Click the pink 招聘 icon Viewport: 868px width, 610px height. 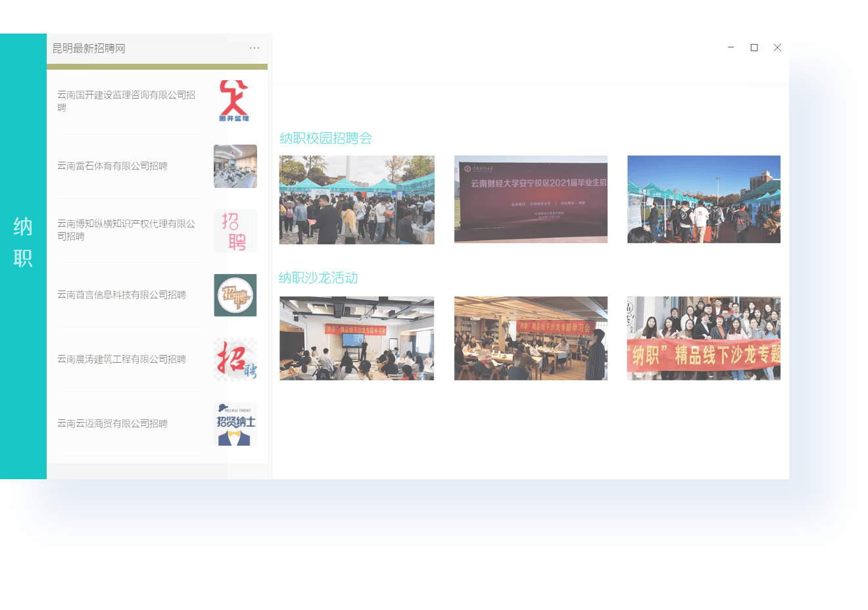click(235, 231)
